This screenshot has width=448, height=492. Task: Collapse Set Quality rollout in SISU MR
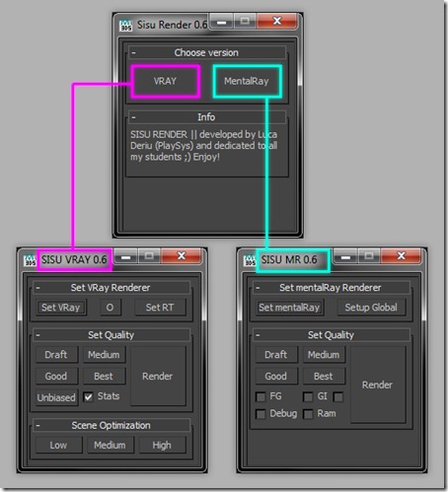258,335
